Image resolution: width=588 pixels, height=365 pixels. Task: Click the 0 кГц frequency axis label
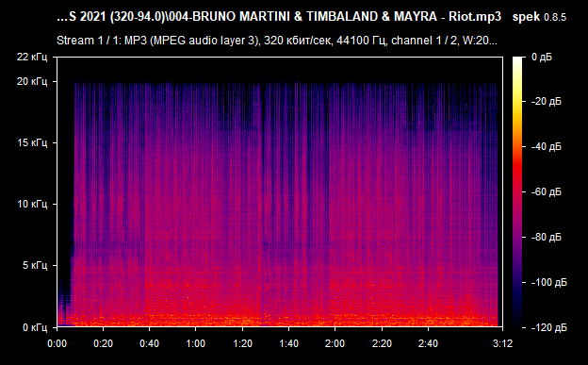click(35, 327)
